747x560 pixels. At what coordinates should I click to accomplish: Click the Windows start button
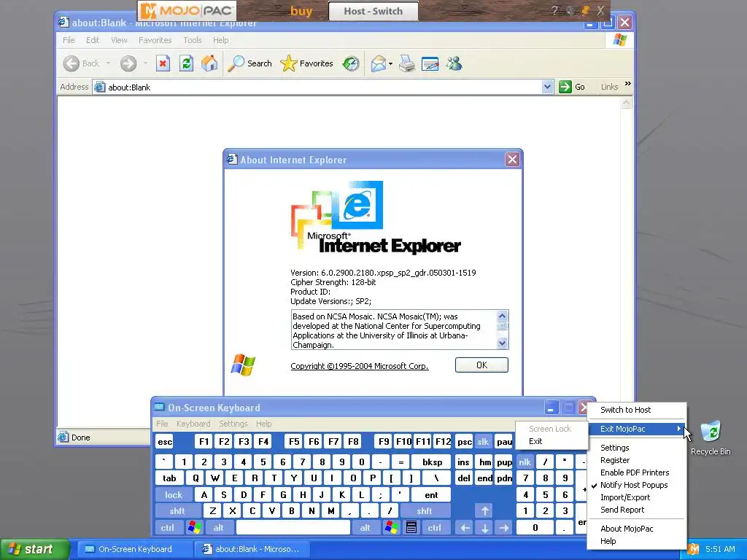click(x=34, y=549)
